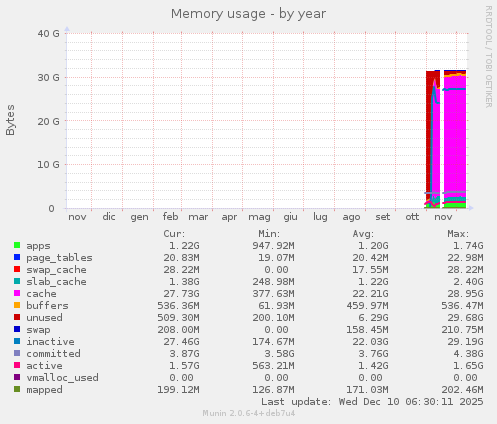Click the 'Last update' timestamp line

(372, 402)
